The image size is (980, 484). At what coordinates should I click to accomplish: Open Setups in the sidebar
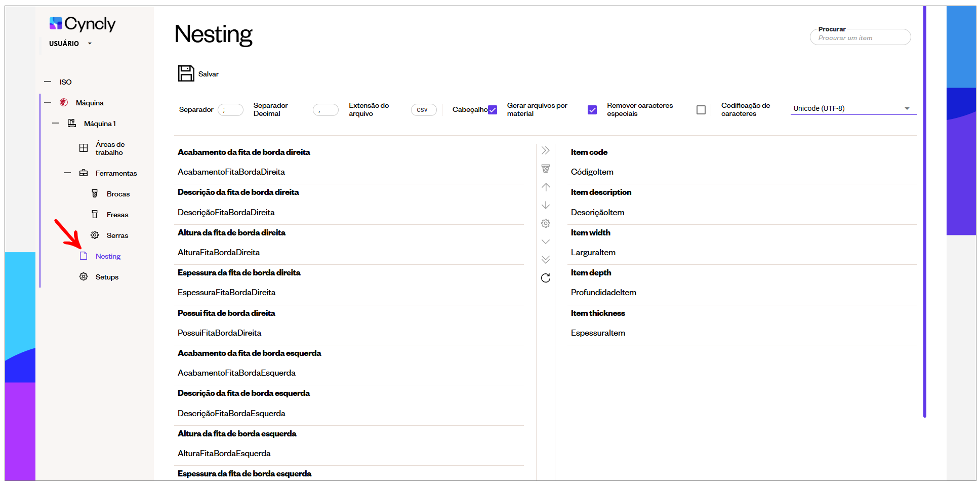107,277
